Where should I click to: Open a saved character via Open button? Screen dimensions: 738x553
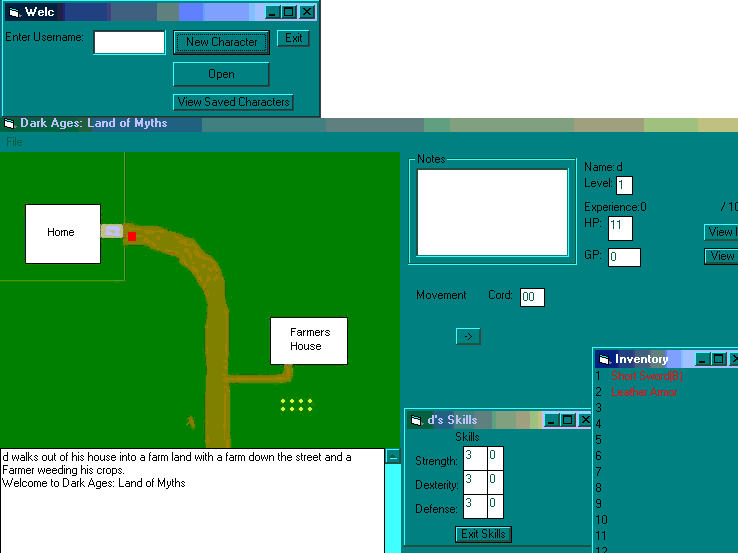(x=221, y=74)
